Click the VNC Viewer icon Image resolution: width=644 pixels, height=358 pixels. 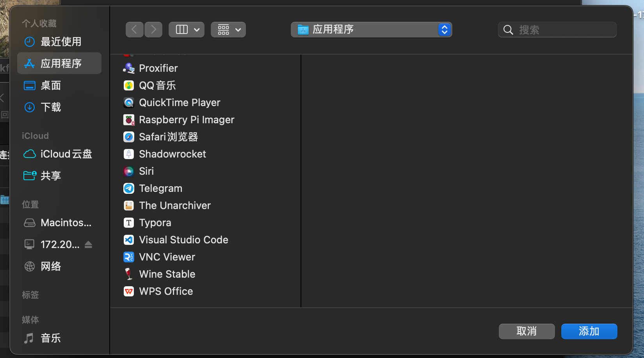pyautogui.click(x=129, y=257)
